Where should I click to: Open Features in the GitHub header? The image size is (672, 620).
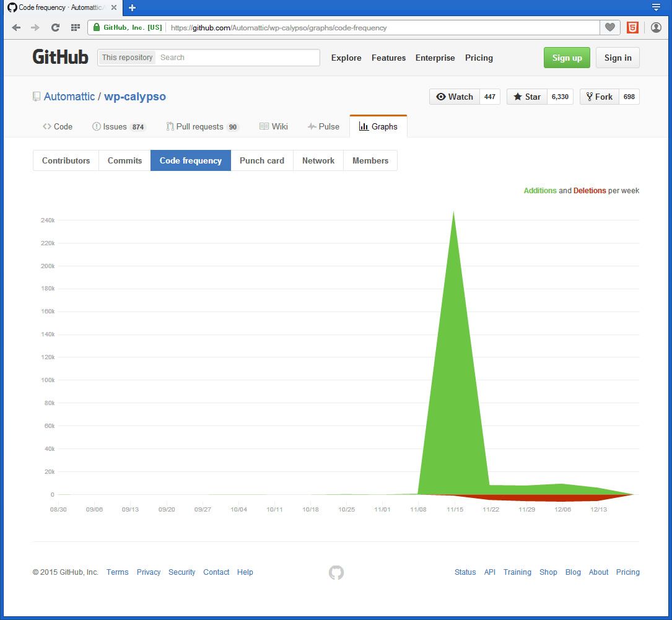click(x=388, y=58)
